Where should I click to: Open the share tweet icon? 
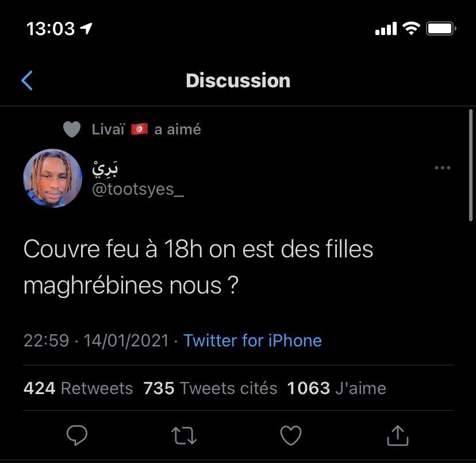tap(398, 435)
